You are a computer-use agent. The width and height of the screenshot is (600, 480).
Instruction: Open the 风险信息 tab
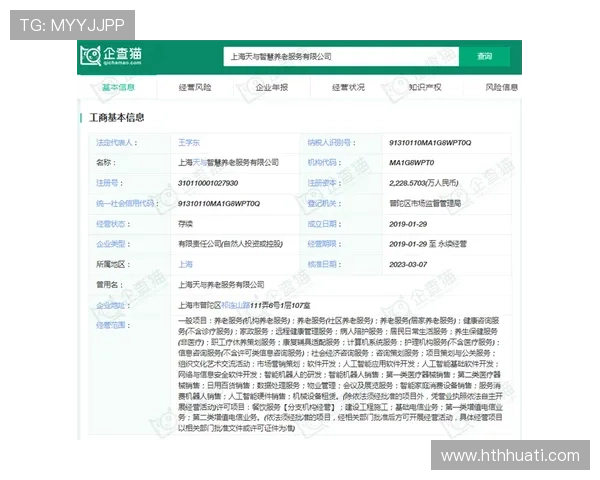(502, 88)
